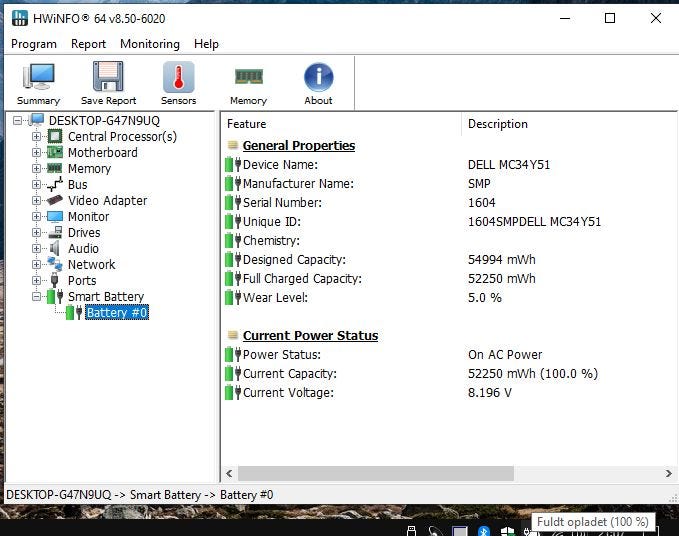
Task: Select the Power Status row
Action: click(x=449, y=355)
